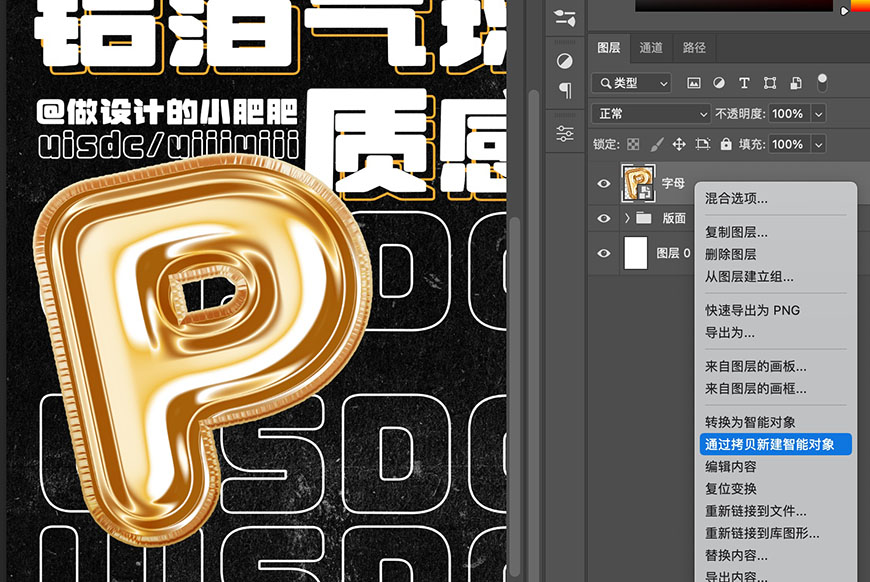Filter layers by type layers icon
Screen dimensions: 870x582
click(744, 83)
